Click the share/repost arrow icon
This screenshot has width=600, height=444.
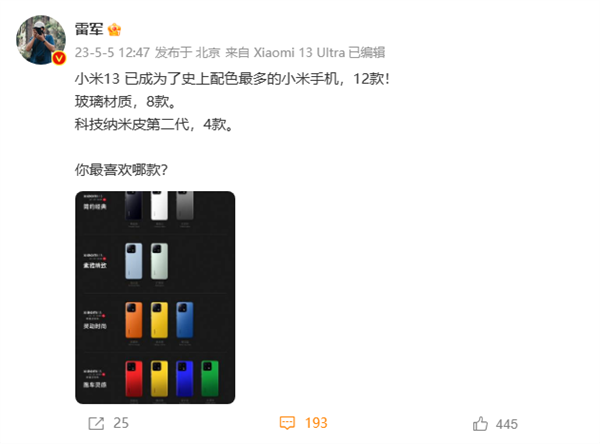96,423
